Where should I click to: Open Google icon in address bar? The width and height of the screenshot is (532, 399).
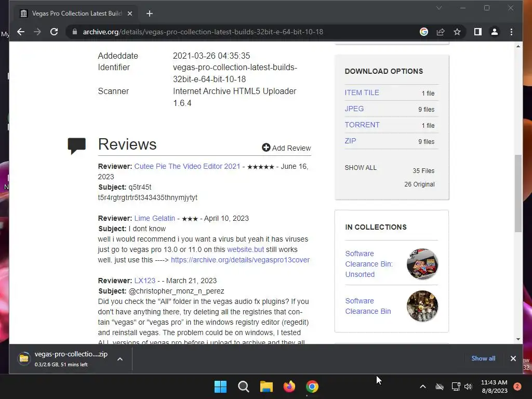[x=424, y=32]
